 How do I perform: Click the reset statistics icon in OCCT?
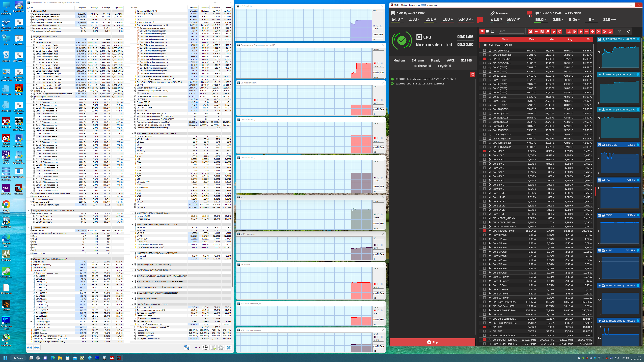pos(629,31)
